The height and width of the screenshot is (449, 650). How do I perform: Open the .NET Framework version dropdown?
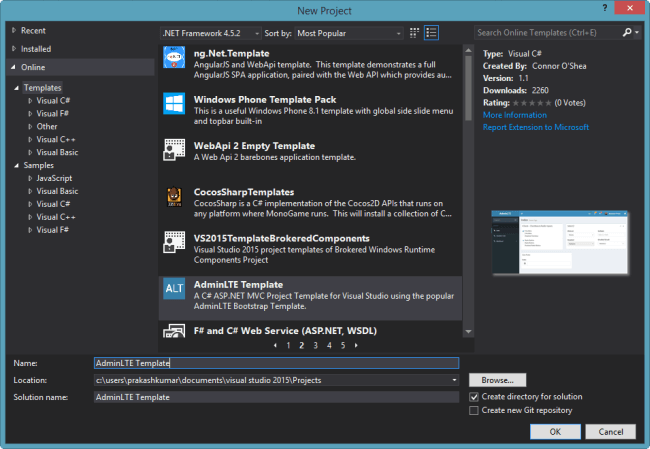click(x=211, y=33)
